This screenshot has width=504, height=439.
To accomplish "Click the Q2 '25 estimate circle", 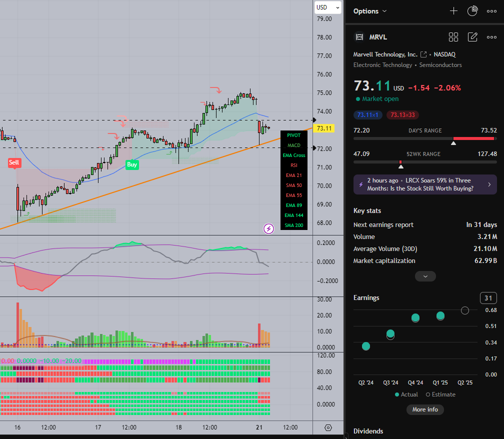I will (x=465, y=310).
